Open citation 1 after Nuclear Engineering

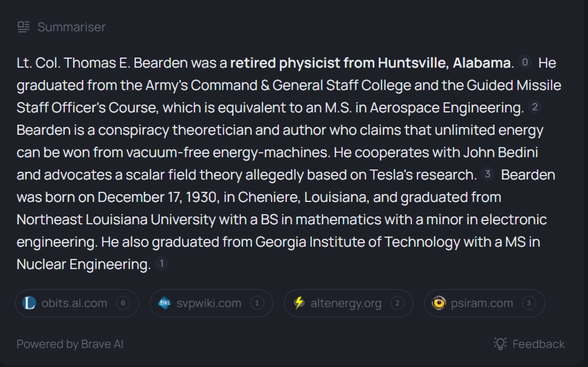(x=162, y=264)
